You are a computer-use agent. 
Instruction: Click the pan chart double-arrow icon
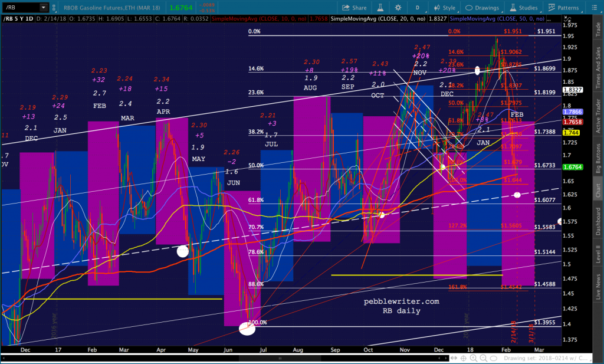click(x=454, y=358)
